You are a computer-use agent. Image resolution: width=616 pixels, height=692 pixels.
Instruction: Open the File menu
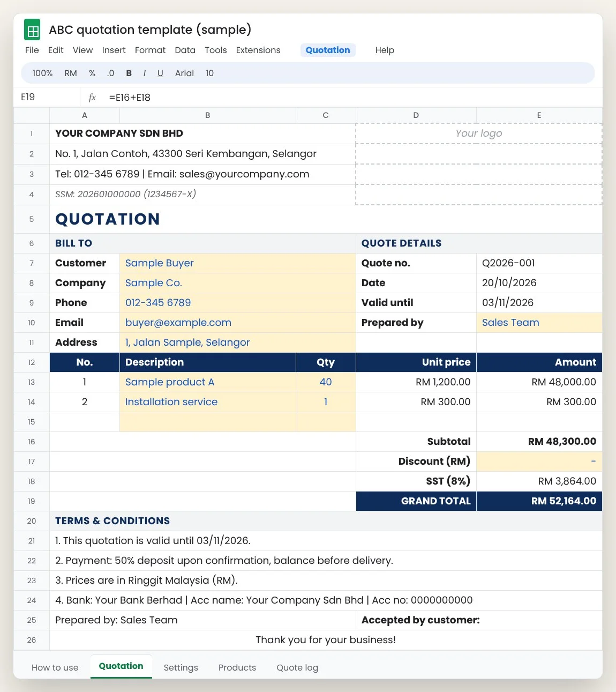tap(32, 50)
